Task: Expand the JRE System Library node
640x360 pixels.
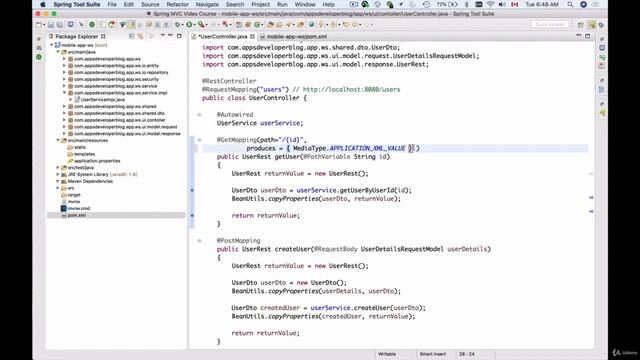Action: pos(58,174)
